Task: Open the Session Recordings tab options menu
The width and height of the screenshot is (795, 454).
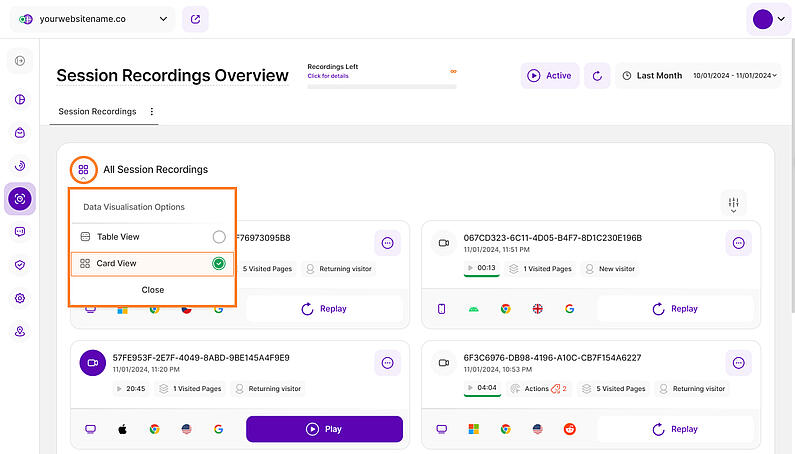Action: click(152, 112)
